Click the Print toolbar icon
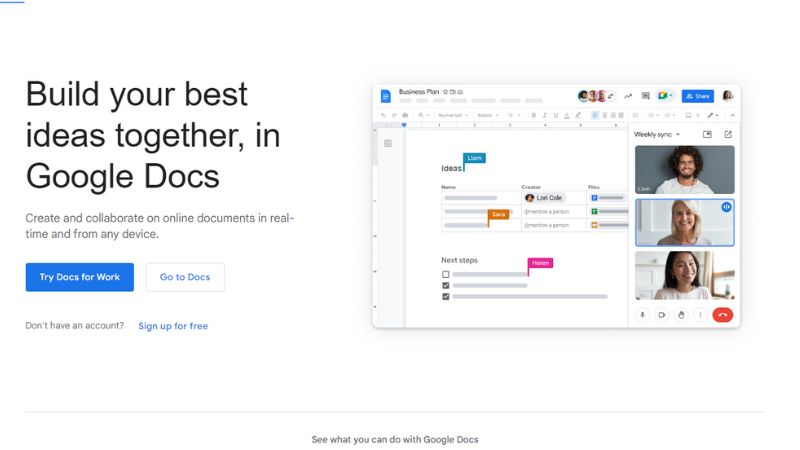The height and width of the screenshot is (450, 800). [x=405, y=115]
